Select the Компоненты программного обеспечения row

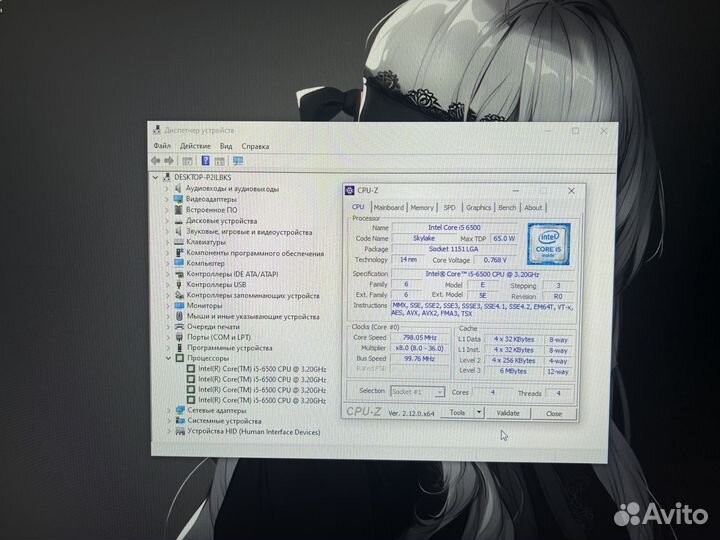pos(255,253)
